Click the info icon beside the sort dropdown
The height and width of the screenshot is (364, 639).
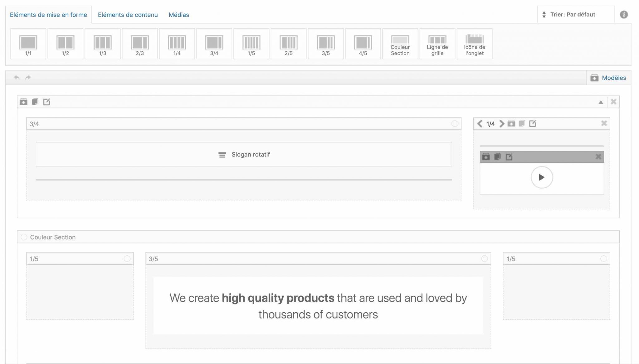[x=624, y=14]
